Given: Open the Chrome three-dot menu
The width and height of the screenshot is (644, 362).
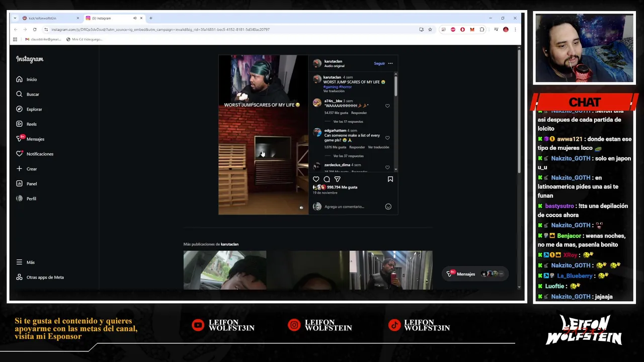Looking at the screenshot, I should (515, 30).
